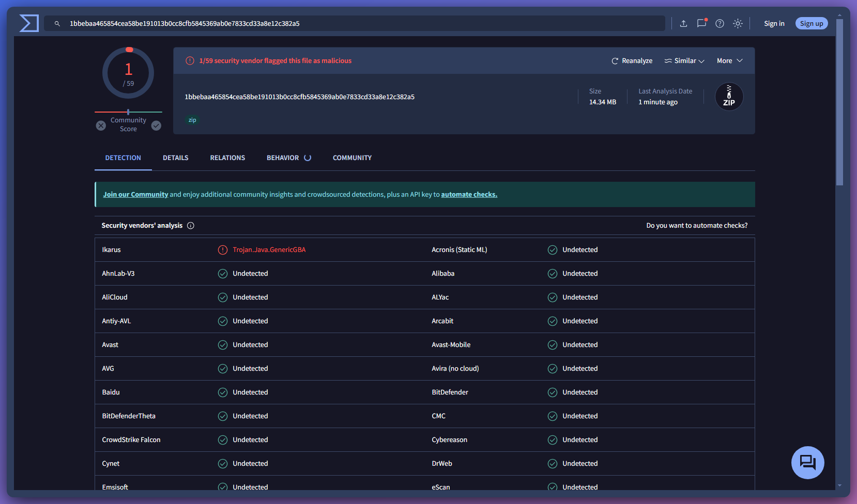Click the CMC vendor name
Image resolution: width=857 pixels, height=504 pixels.
pos(438,416)
